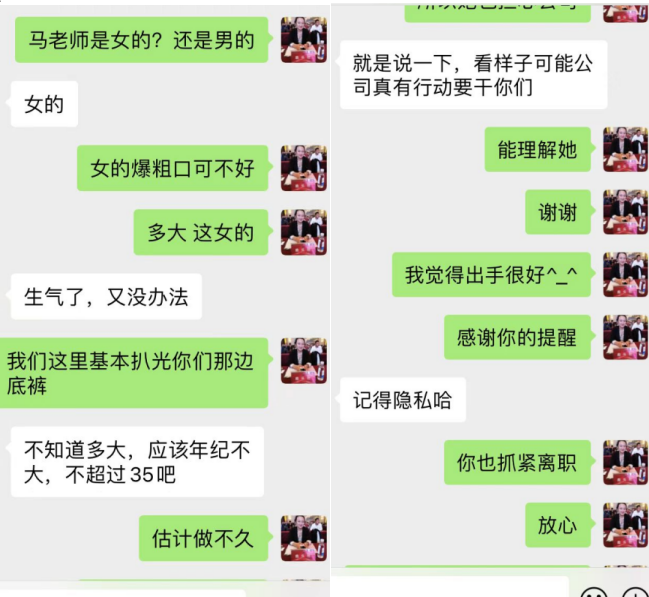Tap avatar beside "我觉得出手很好" message
Image resolution: width=649 pixels, height=597 pixels.
625,274
